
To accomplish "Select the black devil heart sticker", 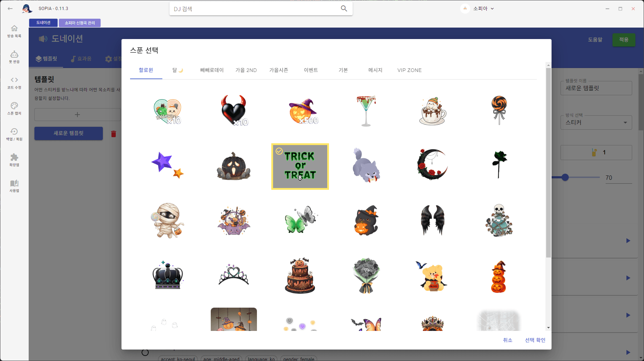I will coord(234,111).
